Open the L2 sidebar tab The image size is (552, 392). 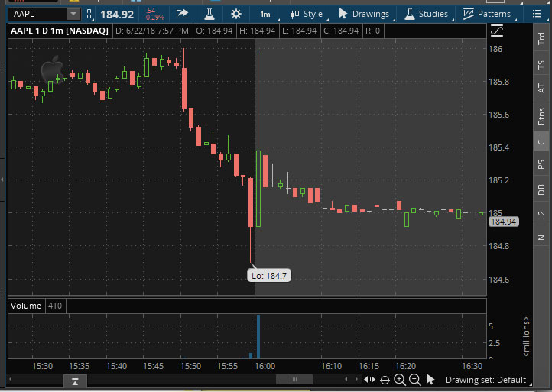(541, 214)
